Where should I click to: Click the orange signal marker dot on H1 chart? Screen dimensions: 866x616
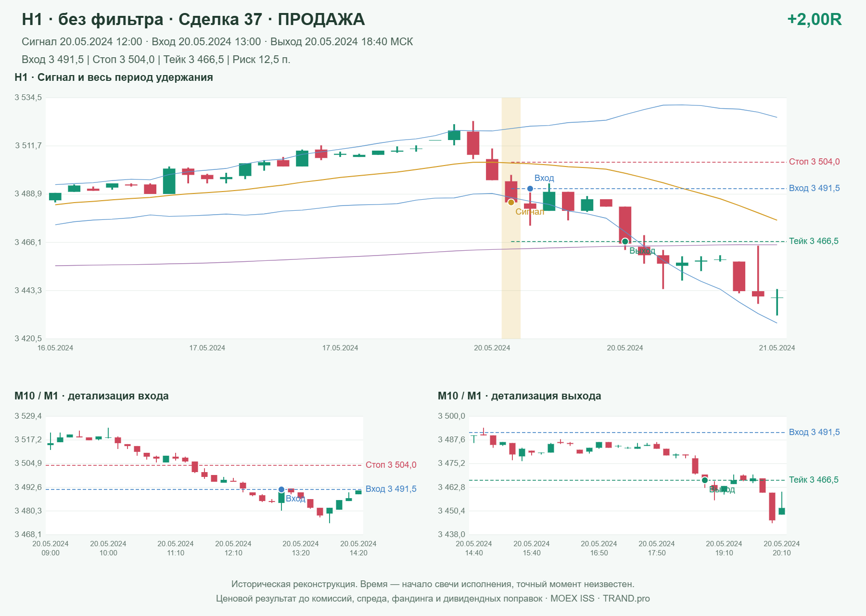tap(511, 202)
